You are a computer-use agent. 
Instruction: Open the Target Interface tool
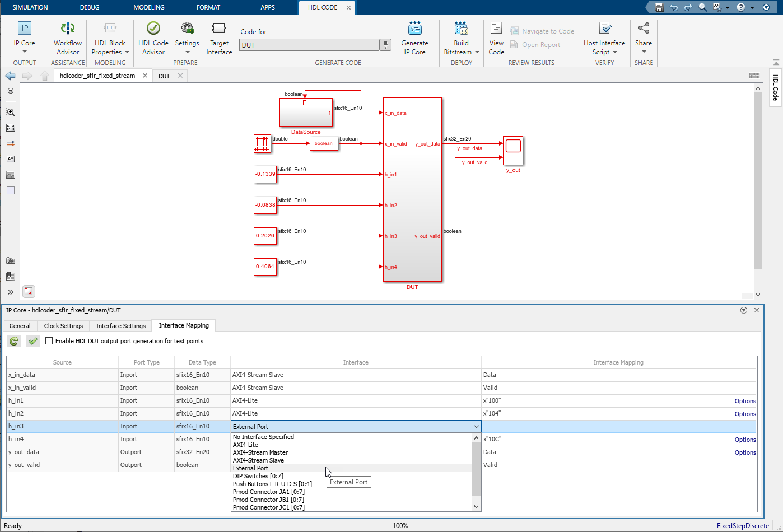pos(219,38)
